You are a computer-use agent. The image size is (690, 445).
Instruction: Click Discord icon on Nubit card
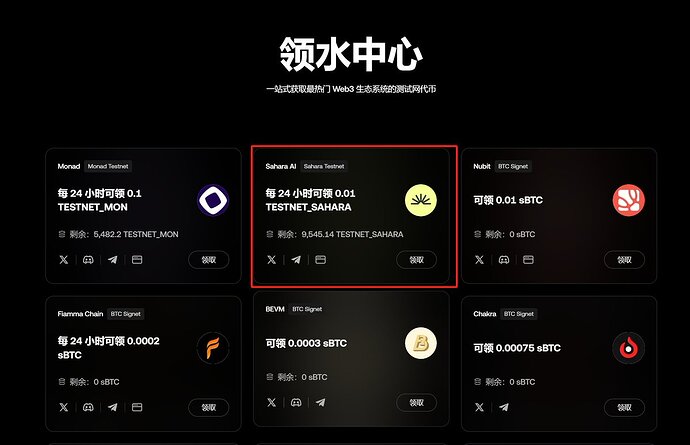pyautogui.click(x=504, y=260)
